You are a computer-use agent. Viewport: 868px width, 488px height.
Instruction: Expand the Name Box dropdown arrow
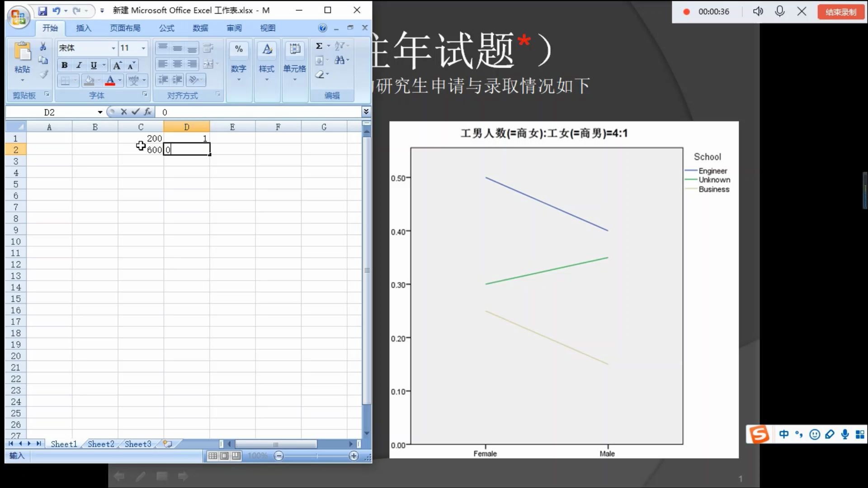pyautogui.click(x=100, y=112)
